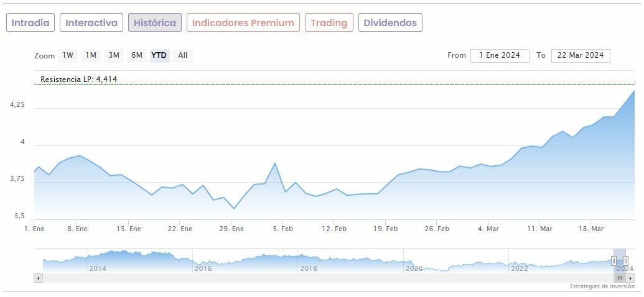Viewport: 644px width, 297px height.
Task: Click the navigator scrollbar right arrow
Action: (630, 278)
